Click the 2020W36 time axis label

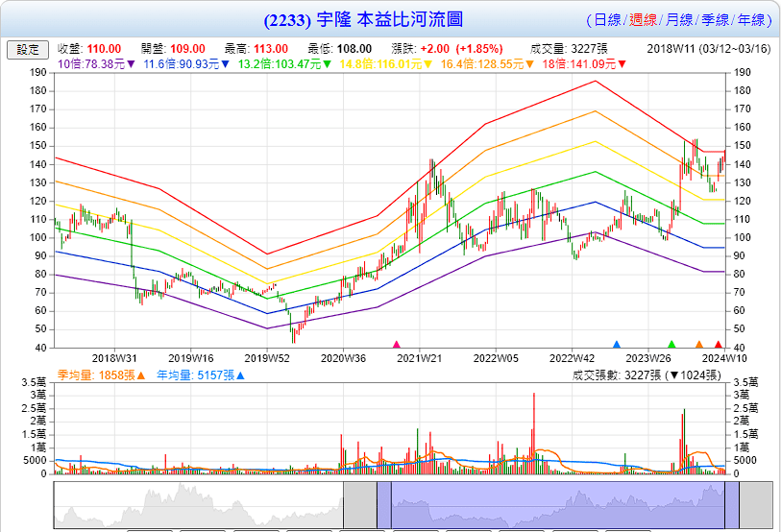click(343, 358)
